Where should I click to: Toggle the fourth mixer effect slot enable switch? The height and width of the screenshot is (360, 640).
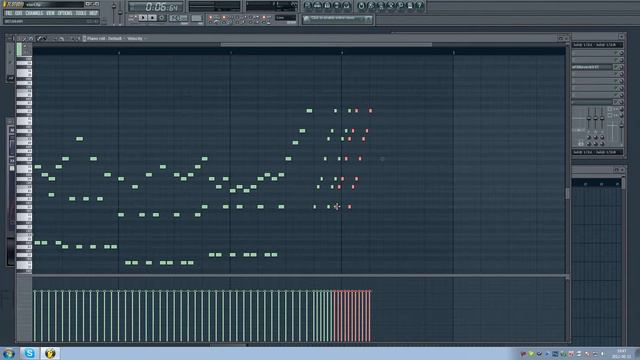tap(616, 74)
